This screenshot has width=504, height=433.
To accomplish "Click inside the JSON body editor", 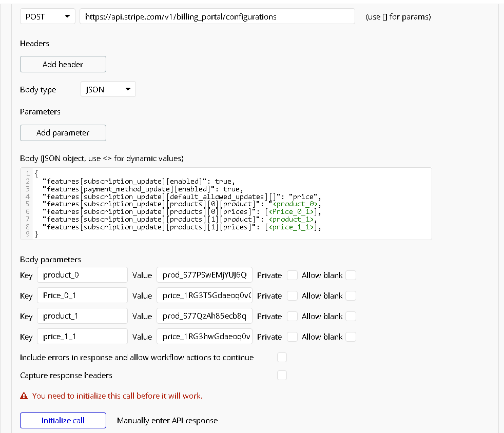I will (x=226, y=204).
